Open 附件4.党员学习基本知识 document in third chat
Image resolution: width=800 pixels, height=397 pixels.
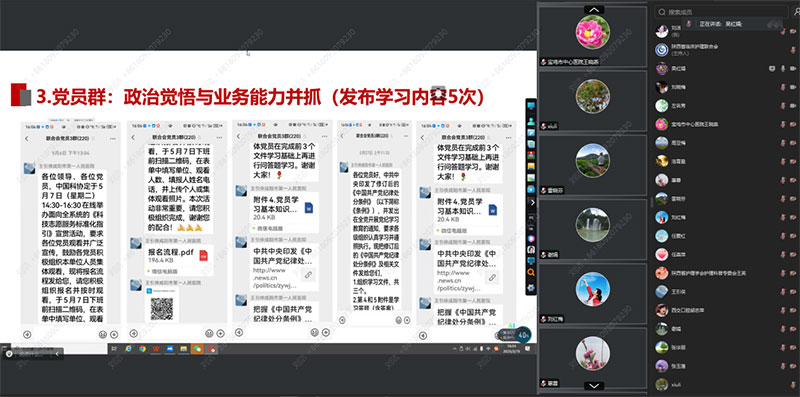(x=285, y=211)
